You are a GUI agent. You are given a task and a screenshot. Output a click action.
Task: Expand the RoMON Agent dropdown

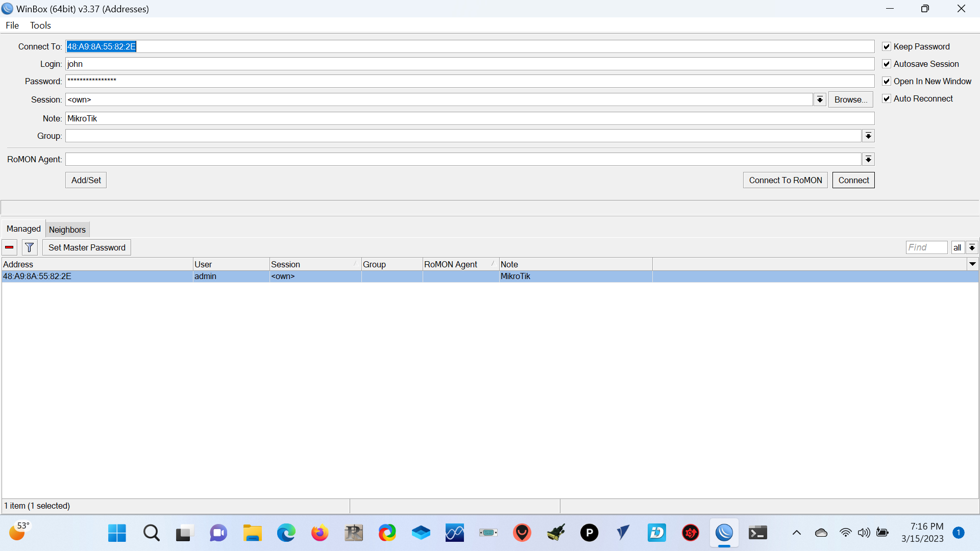tap(868, 159)
